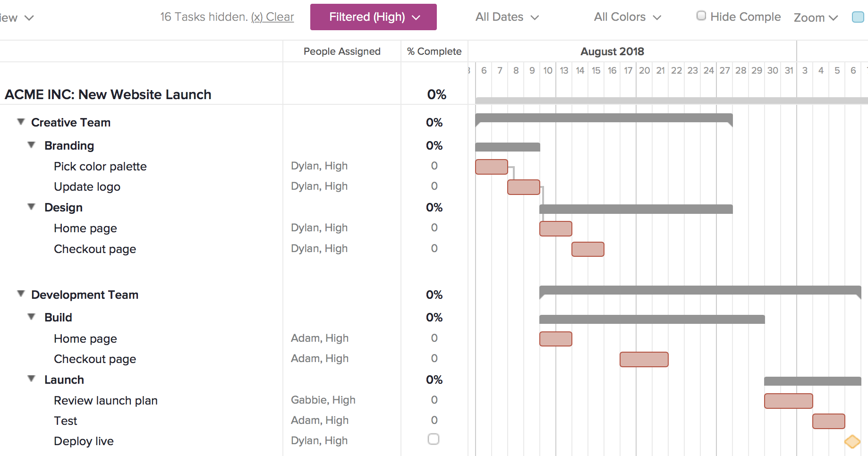Collapse the Launch subgroup
868x456 pixels.
pyautogui.click(x=31, y=379)
